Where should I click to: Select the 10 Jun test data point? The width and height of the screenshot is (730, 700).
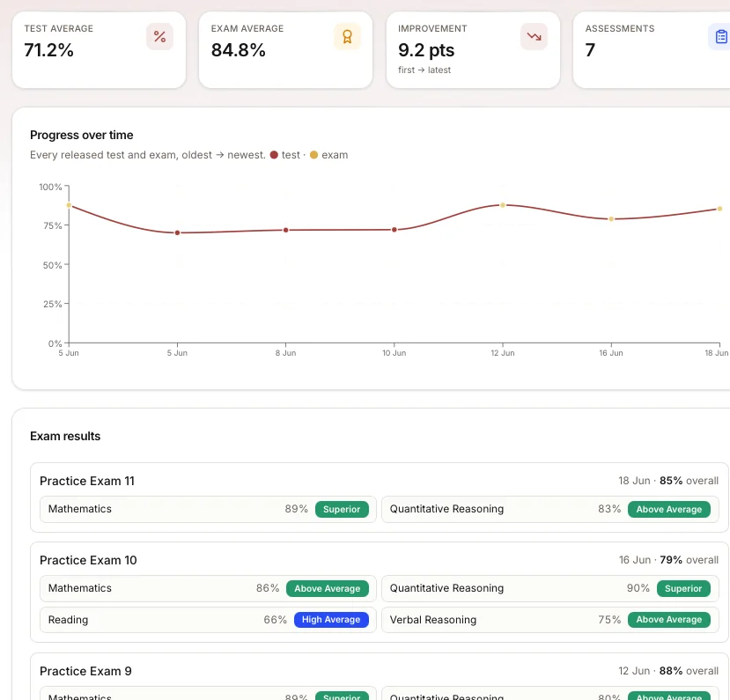pyautogui.click(x=394, y=230)
